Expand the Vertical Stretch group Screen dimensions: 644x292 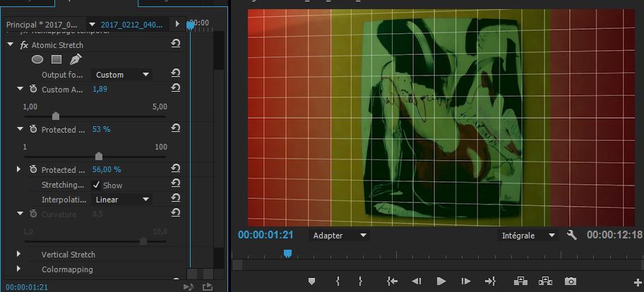[x=18, y=255]
